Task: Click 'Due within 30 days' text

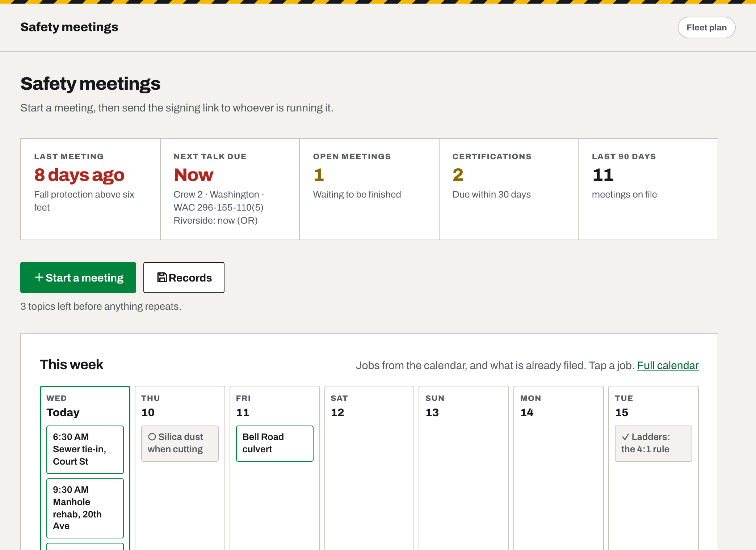Action: 492,195
